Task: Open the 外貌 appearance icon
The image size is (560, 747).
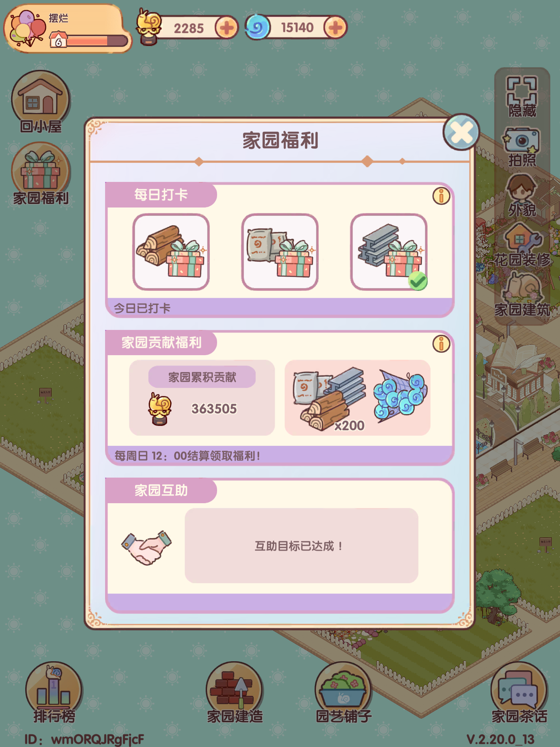Action: point(522,195)
